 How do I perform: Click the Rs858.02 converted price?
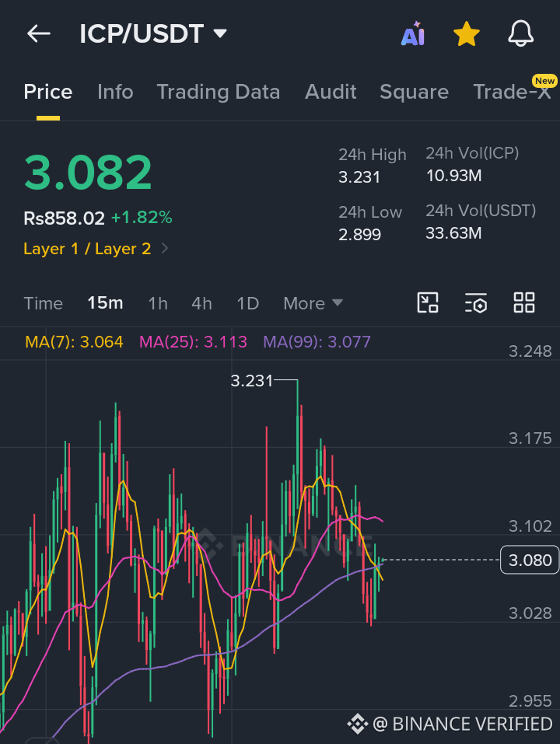(x=64, y=218)
